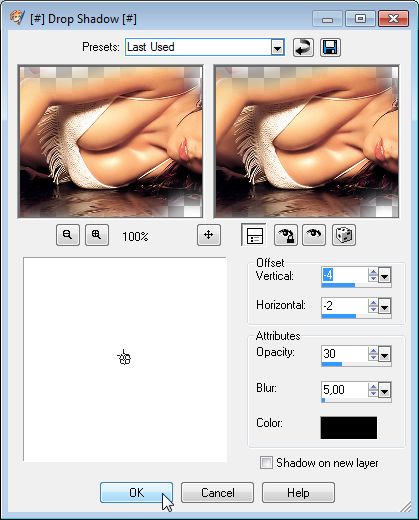Zoom in the preview with plus magnifier

pyautogui.click(x=97, y=235)
